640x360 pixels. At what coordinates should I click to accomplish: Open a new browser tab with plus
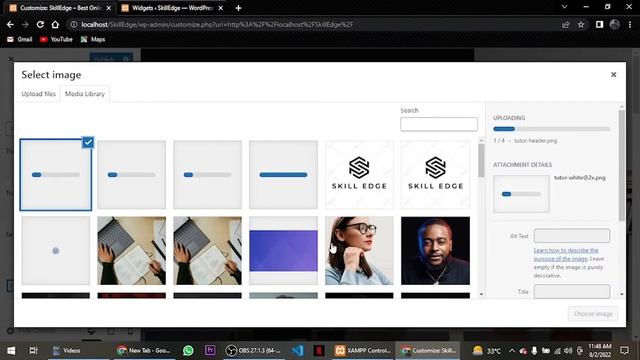[238, 8]
